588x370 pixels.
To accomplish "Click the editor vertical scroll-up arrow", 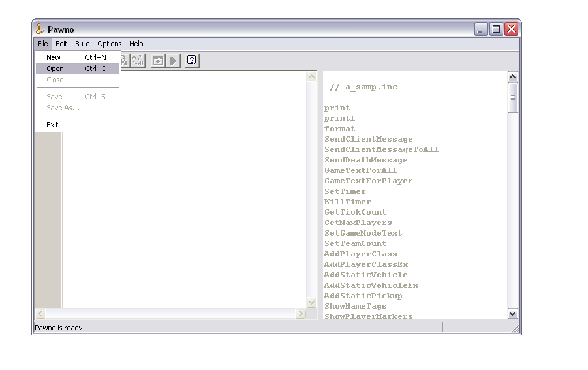I will pos(312,77).
